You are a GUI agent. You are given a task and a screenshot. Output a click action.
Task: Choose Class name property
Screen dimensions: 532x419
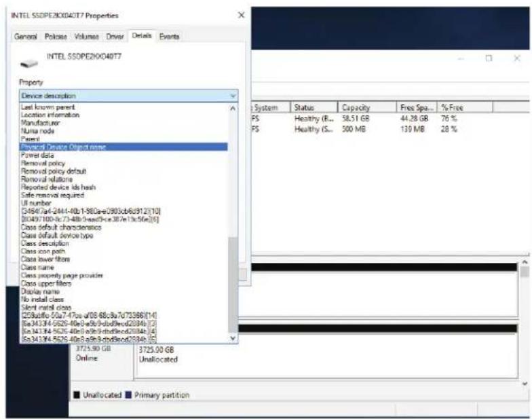(x=123, y=268)
